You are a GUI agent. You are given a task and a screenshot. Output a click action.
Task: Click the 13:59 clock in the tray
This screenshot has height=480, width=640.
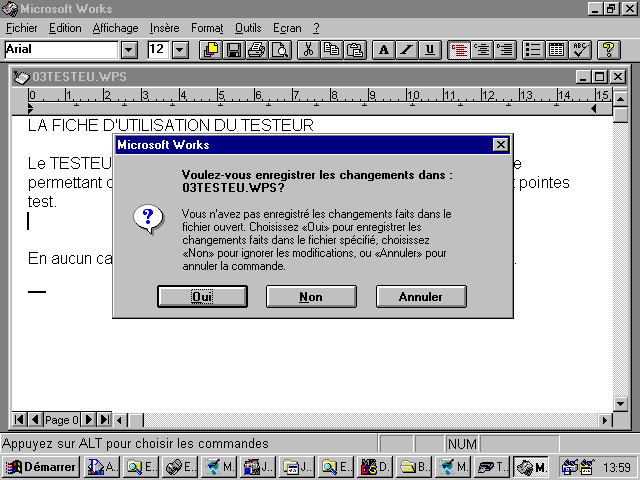pos(617,467)
